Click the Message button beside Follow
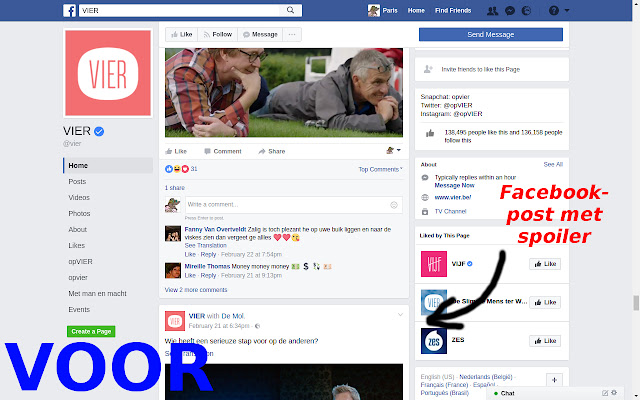The height and width of the screenshot is (400, 640). (x=260, y=35)
